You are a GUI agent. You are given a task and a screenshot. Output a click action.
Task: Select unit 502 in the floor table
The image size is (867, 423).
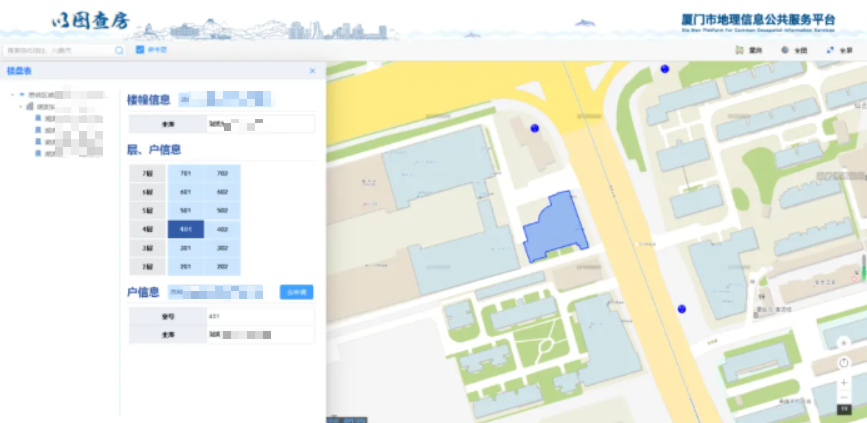point(222,210)
